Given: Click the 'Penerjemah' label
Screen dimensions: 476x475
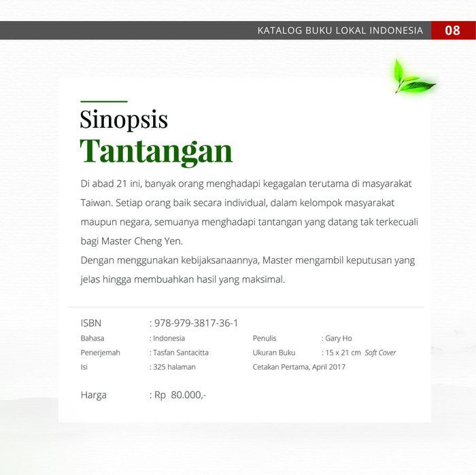Looking at the screenshot, I should (x=100, y=353).
